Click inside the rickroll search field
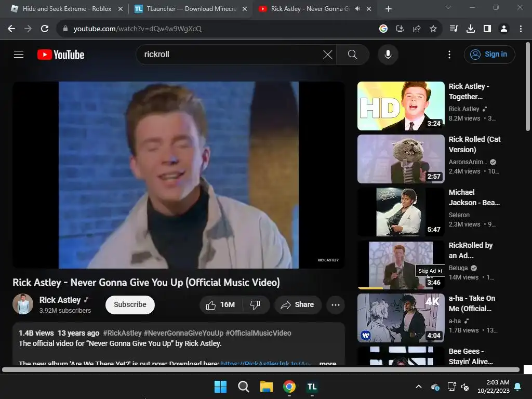 tap(231, 54)
